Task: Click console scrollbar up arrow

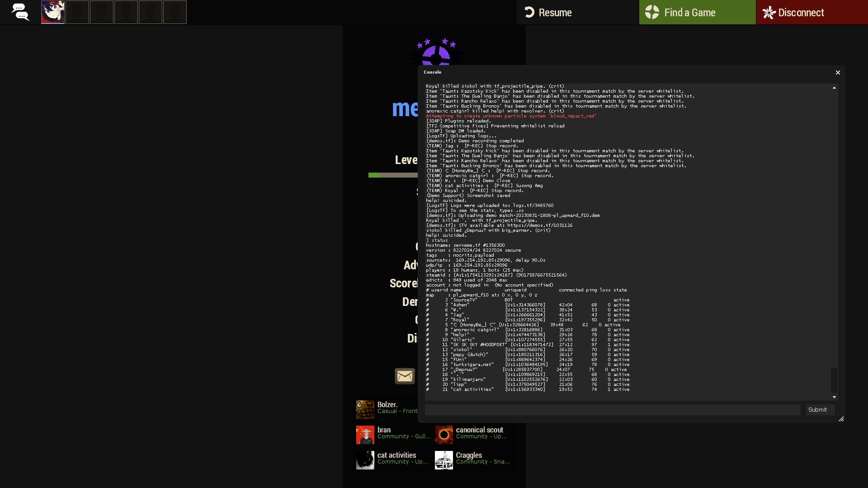Action: pos(834,88)
